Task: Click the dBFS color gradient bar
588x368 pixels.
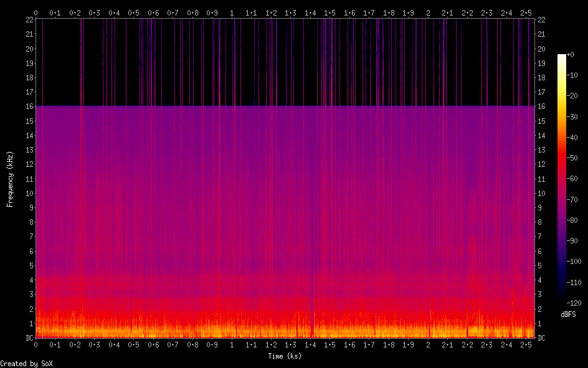Action: click(561, 178)
